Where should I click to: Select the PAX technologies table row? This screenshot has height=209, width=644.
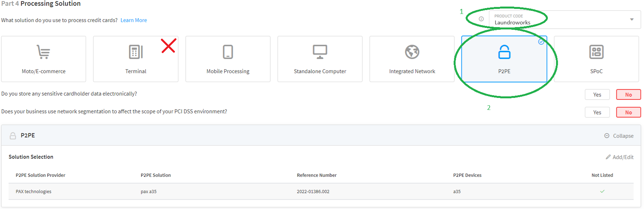(x=321, y=192)
